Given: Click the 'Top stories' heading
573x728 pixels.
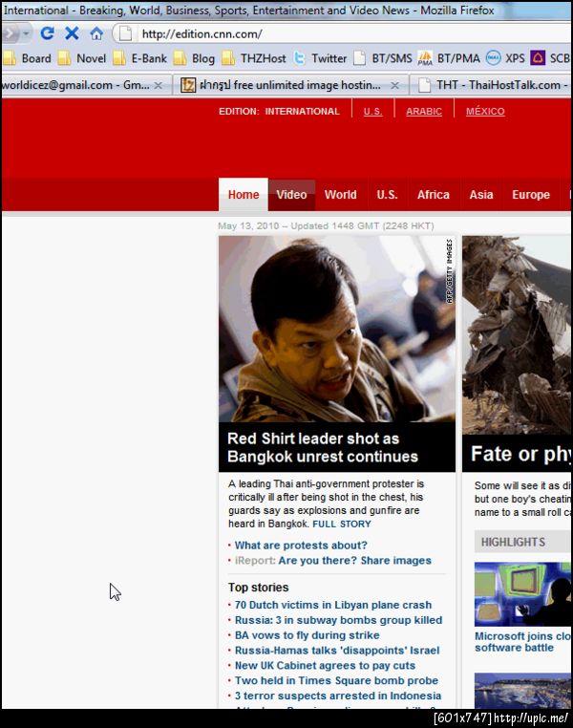Looking at the screenshot, I should 259,588.
